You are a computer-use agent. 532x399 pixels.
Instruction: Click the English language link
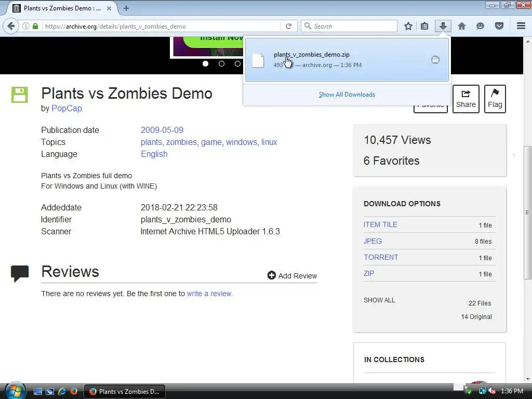pyautogui.click(x=154, y=154)
